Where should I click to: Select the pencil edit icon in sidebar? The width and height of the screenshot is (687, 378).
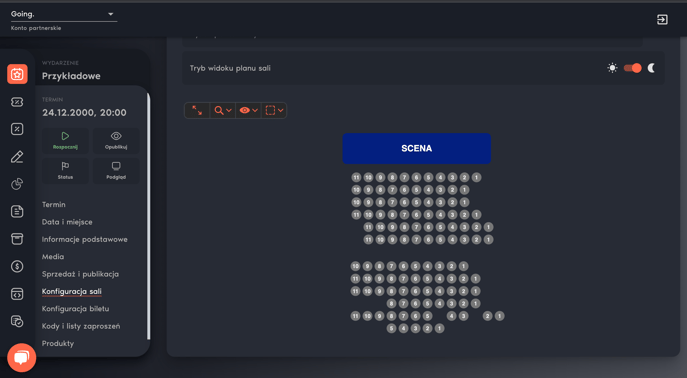click(17, 157)
